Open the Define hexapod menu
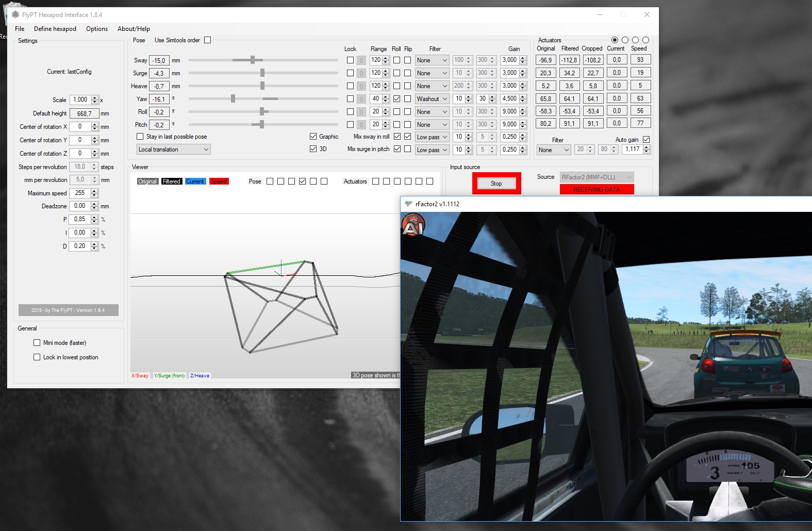 [55, 29]
